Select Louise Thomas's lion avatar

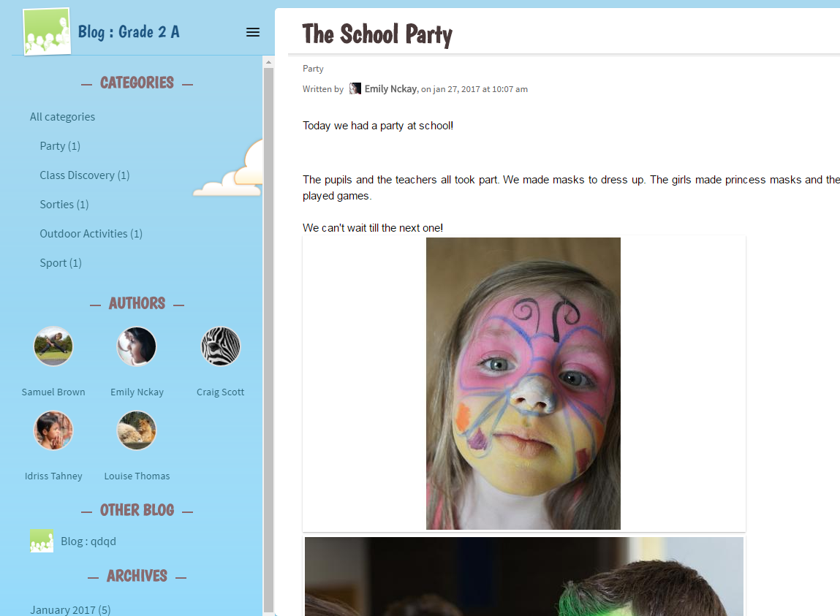137,430
